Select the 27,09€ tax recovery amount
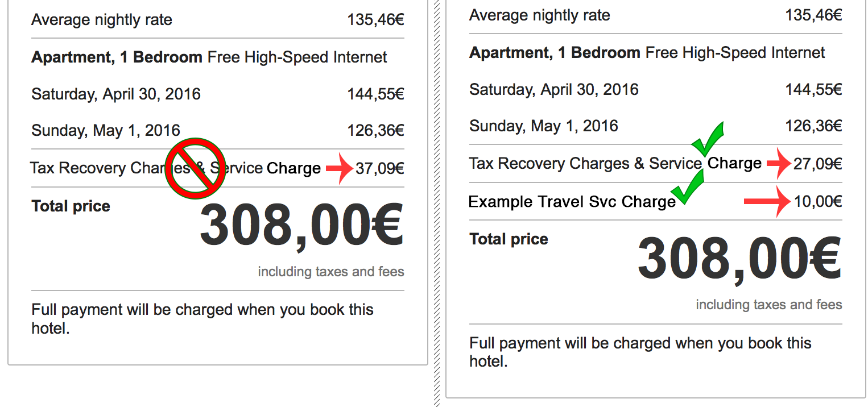The image size is (868, 407). [x=818, y=164]
